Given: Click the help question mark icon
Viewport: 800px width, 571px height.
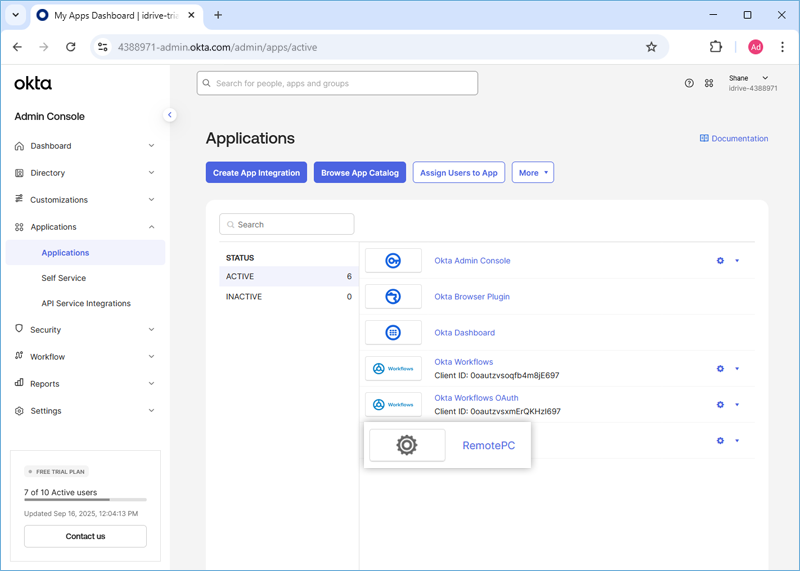Looking at the screenshot, I should [x=689, y=84].
